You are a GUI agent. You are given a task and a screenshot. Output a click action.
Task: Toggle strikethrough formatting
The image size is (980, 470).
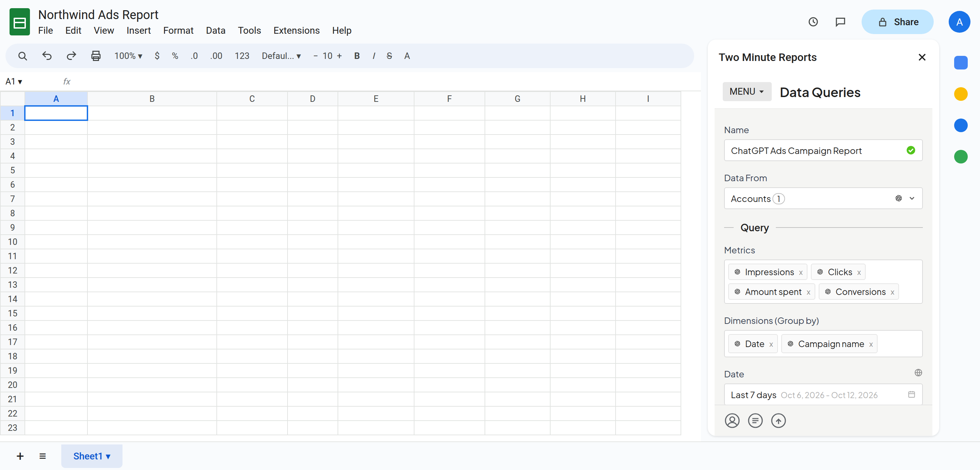tap(389, 56)
